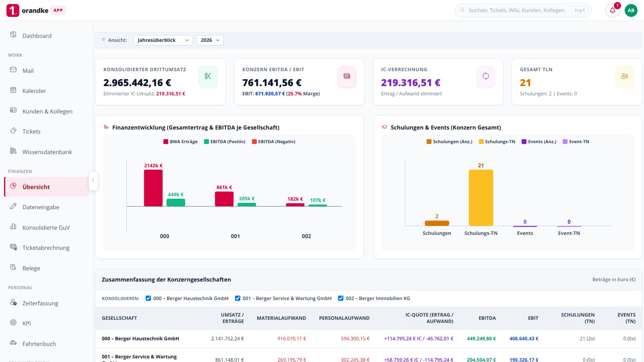Click the orandke logo icon
The image size is (644, 362).
(x=13, y=10)
